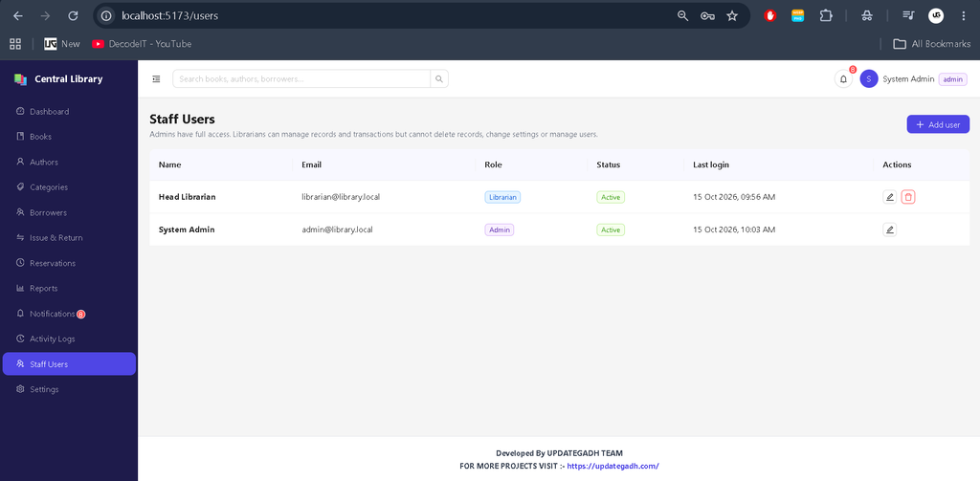Click the yellow extension icon

point(798,16)
